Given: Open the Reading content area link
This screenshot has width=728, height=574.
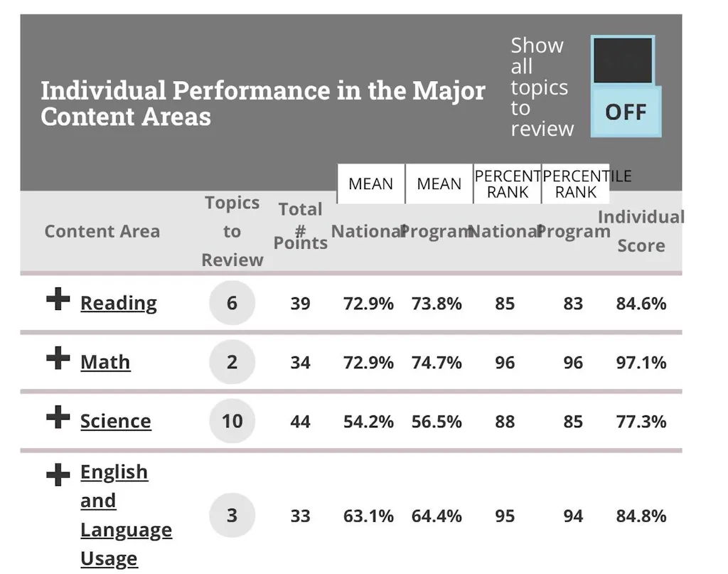Looking at the screenshot, I should point(118,303).
